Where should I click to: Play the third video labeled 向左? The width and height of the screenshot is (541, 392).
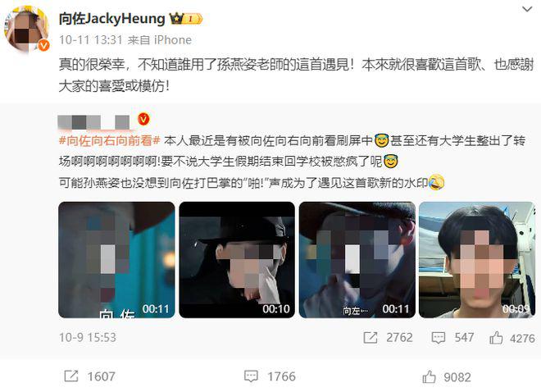[x=357, y=260]
